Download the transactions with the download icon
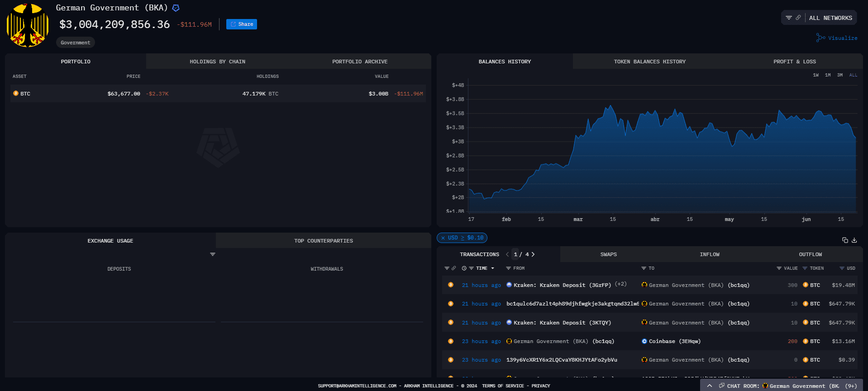The height and width of the screenshot is (391, 868). tap(854, 240)
